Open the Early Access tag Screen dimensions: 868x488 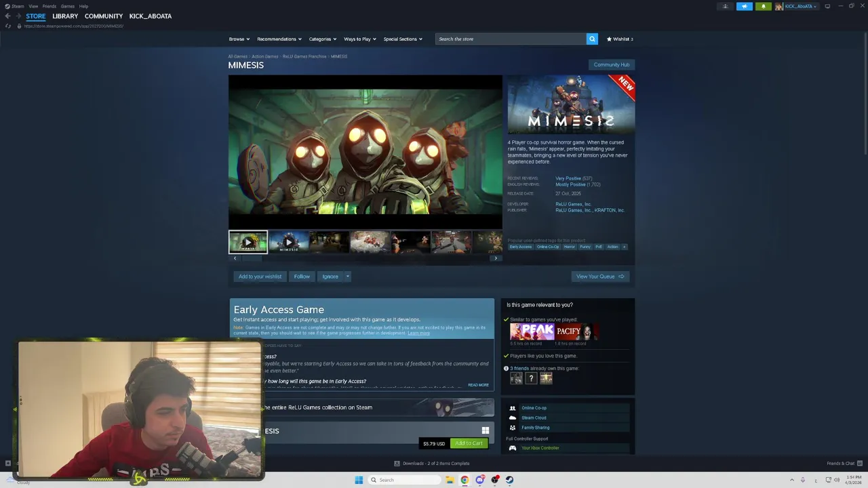point(521,247)
